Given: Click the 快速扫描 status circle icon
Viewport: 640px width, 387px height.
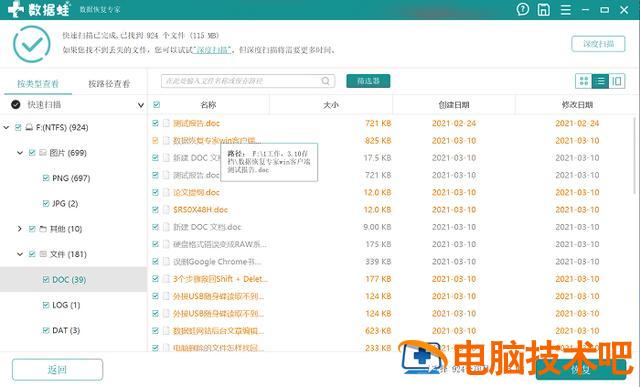Looking at the screenshot, I should [x=16, y=105].
